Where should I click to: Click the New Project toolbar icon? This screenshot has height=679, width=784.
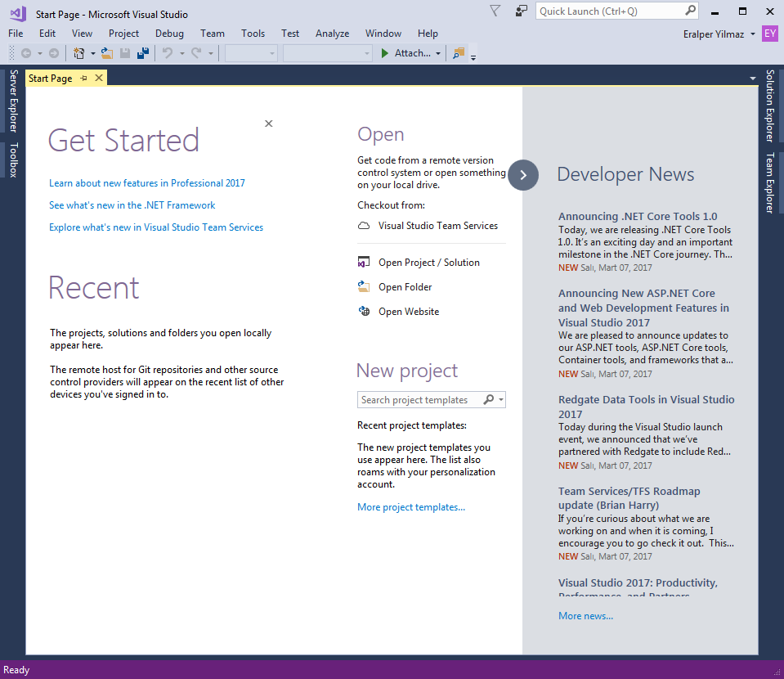tap(78, 53)
